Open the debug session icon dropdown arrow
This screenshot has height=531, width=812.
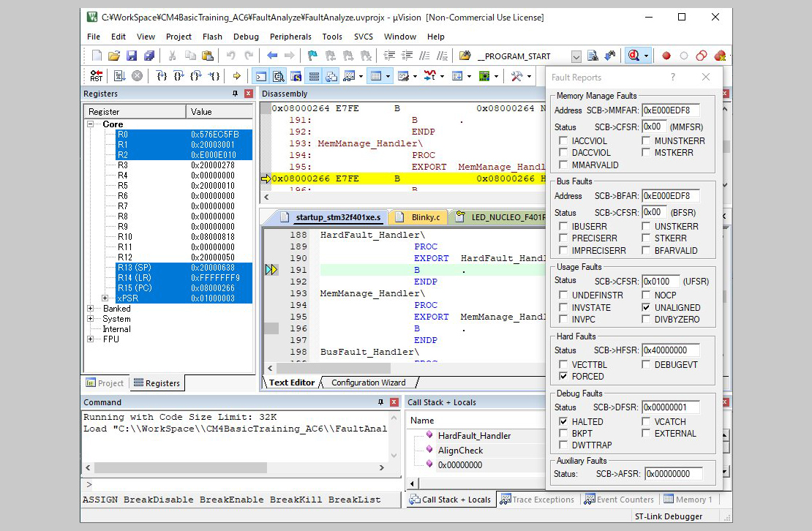(646, 56)
